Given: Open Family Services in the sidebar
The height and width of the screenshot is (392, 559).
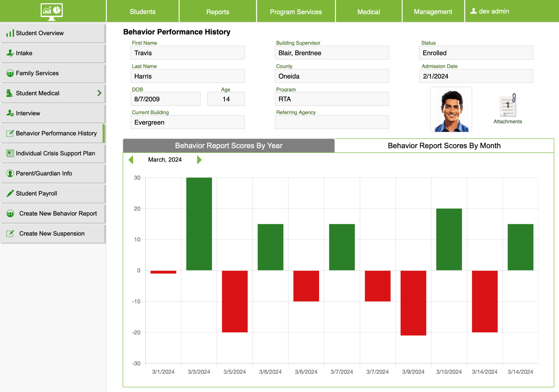Looking at the screenshot, I should pyautogui.click(x=53, y=73).
